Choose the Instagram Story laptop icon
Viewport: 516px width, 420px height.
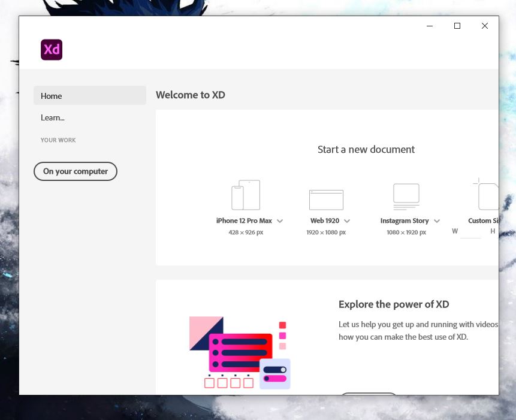[406, 196]
